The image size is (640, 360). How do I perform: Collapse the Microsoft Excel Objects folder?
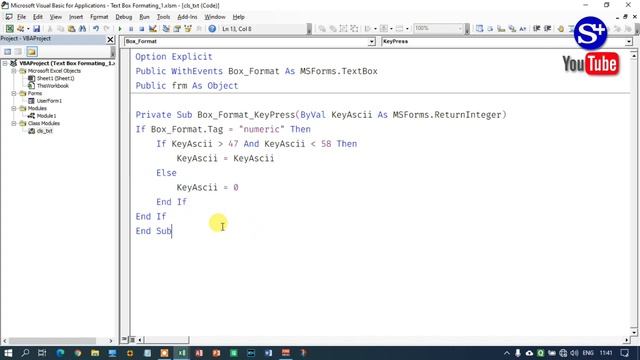point(14,71)
